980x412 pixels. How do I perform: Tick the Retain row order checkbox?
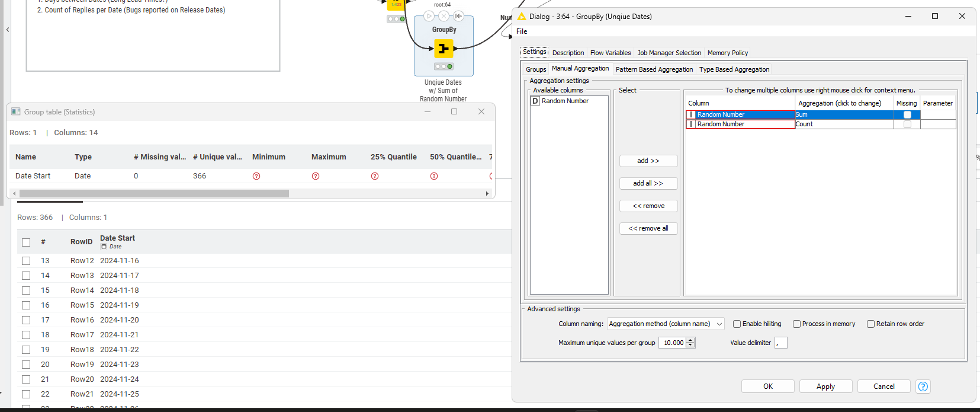click(870, 324)
